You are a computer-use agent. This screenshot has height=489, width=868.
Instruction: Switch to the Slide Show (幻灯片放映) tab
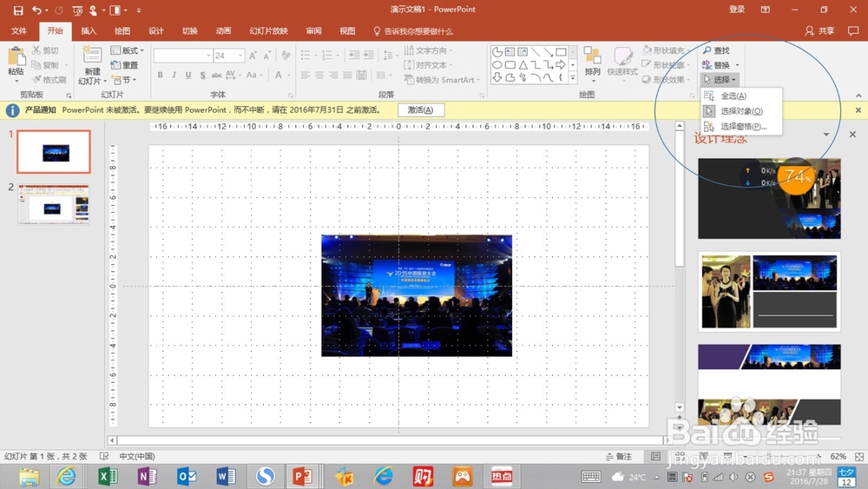268,31
